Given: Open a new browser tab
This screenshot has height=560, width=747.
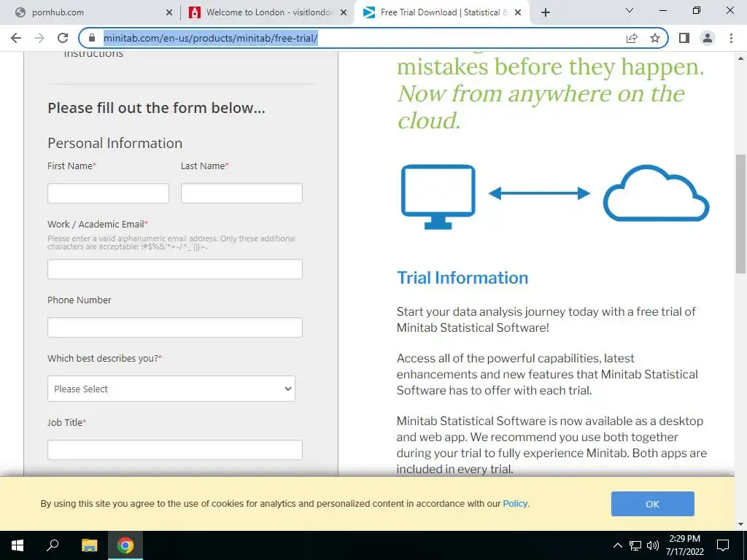Looking at the screenshot, I should coord(546,12).
